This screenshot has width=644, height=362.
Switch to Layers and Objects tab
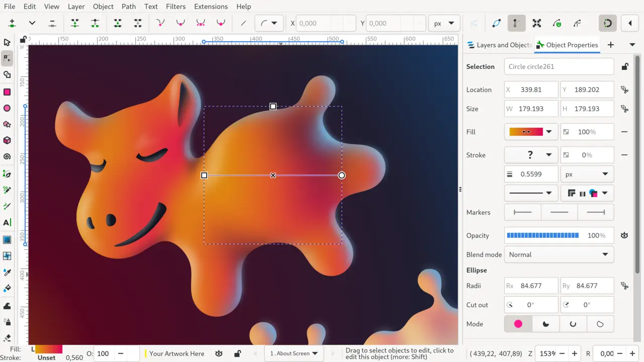click(x=499, y=45)
